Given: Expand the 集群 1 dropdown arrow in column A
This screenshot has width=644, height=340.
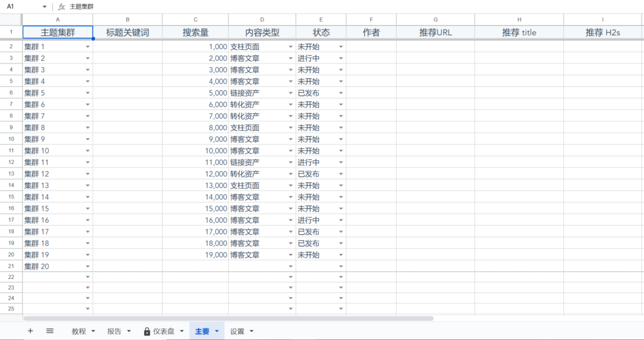Looking at the screenshot, I should 87,47.
